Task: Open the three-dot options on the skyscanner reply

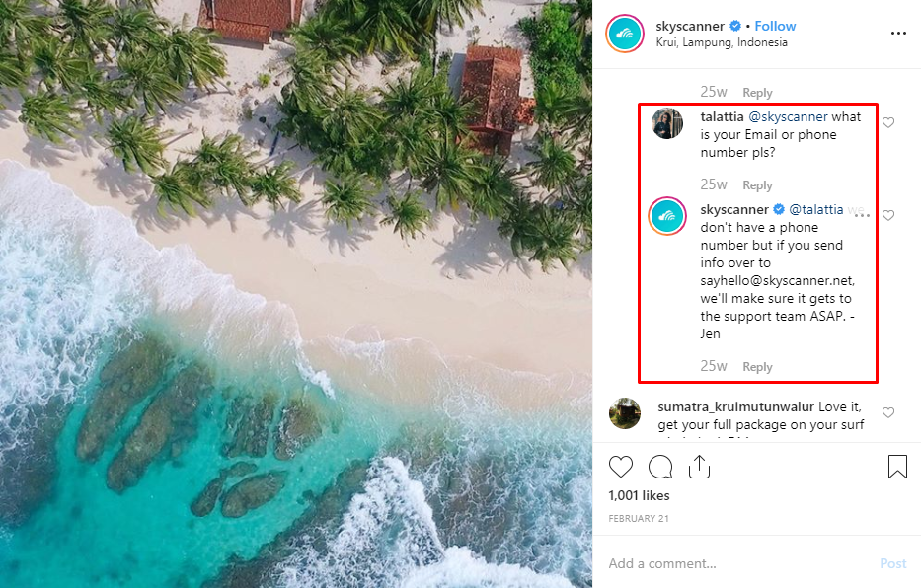Action: coord(862,215)
